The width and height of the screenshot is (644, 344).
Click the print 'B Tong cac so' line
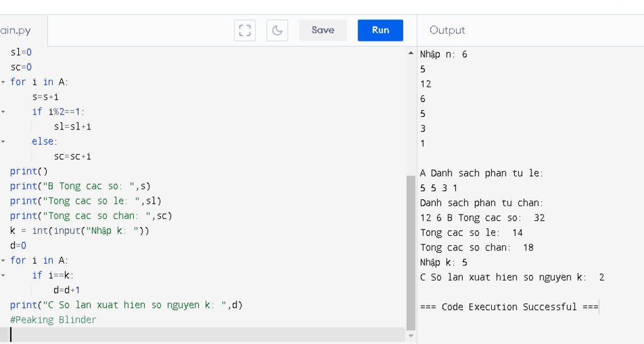80,186
